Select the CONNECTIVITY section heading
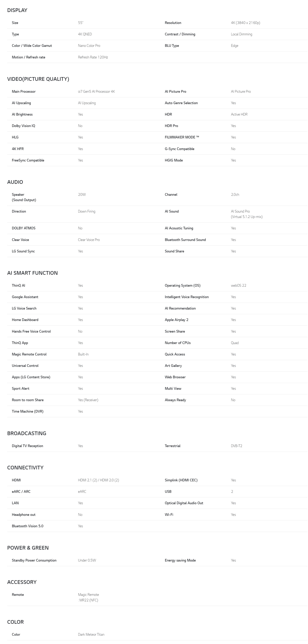This screenshot has height=644, width=308. click(x=25, y=467)
